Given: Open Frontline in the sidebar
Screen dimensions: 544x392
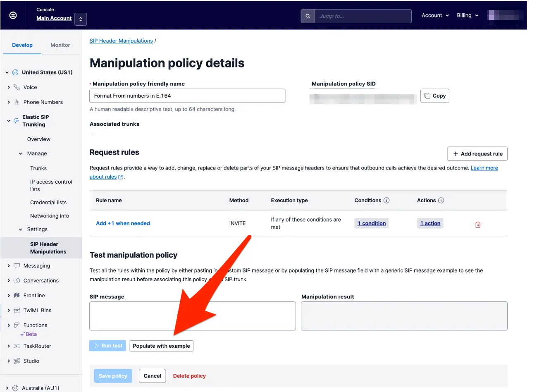Looking at the screenshot, I should pos(34,296).
